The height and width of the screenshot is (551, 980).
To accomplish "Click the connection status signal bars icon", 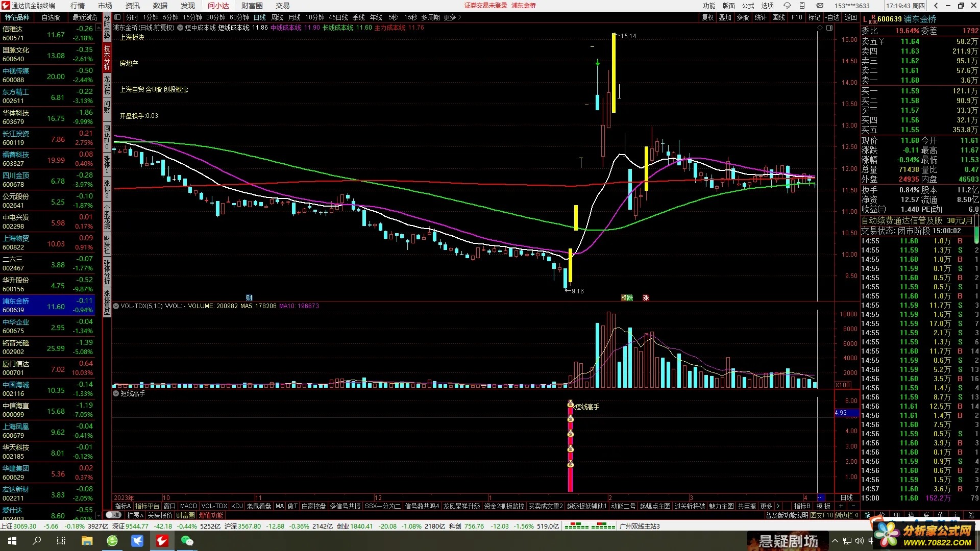I will (x=590, y=526).
